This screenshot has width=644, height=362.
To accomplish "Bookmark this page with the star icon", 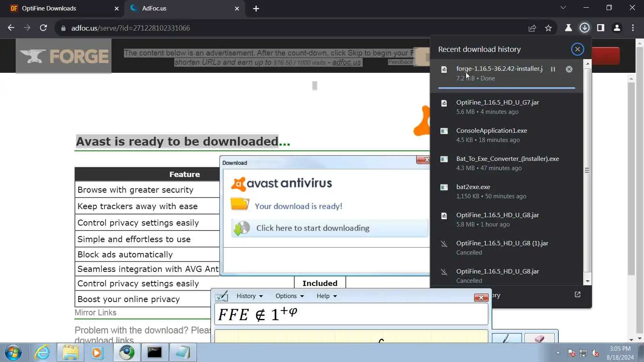I will coord(548,28).
